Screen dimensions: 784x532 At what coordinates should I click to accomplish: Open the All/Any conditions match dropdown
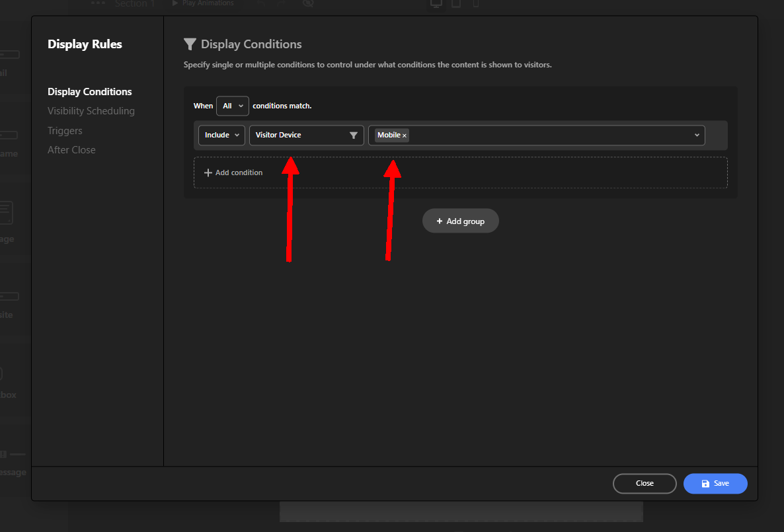click(x=233, y=106)
